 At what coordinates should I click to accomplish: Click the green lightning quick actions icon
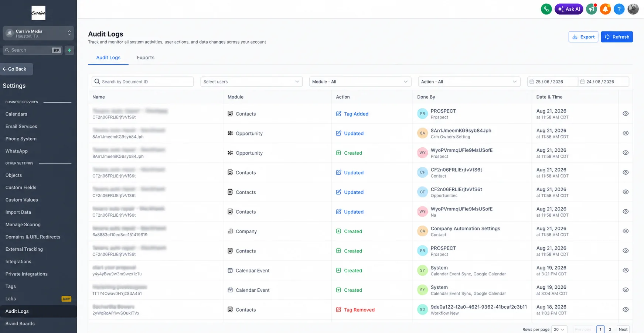[69, 50]
